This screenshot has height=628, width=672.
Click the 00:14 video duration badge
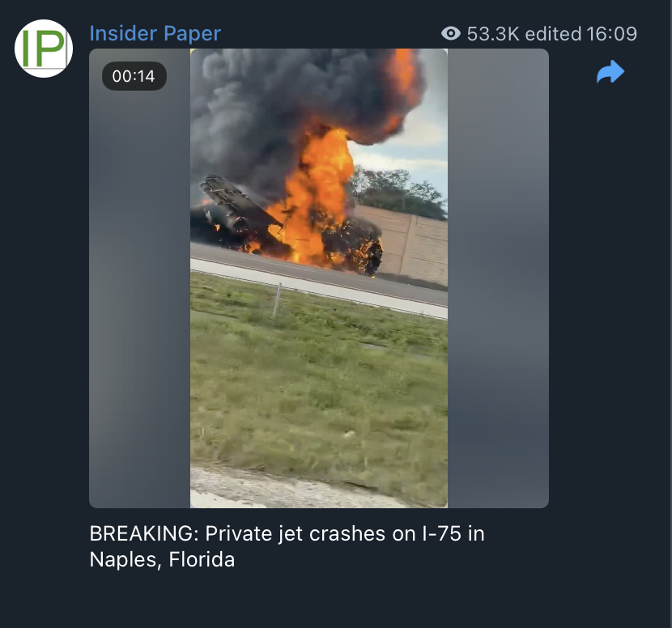[x=134, y=76]
